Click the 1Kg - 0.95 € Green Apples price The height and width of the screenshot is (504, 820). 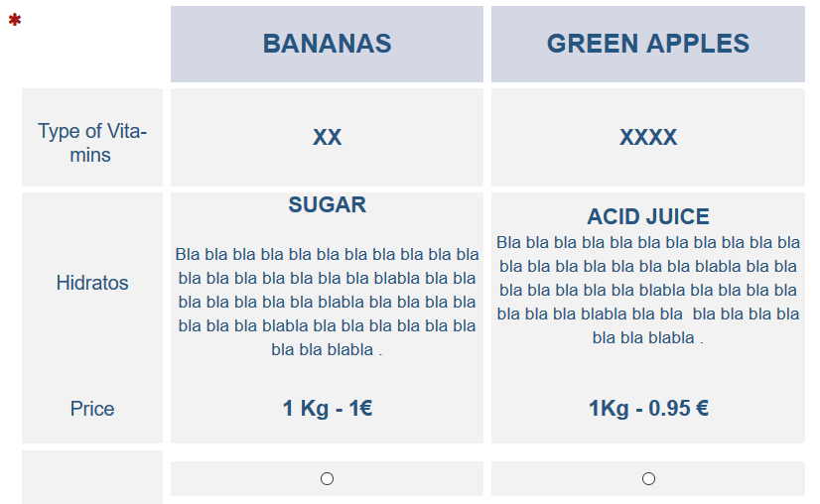(647, 409)
